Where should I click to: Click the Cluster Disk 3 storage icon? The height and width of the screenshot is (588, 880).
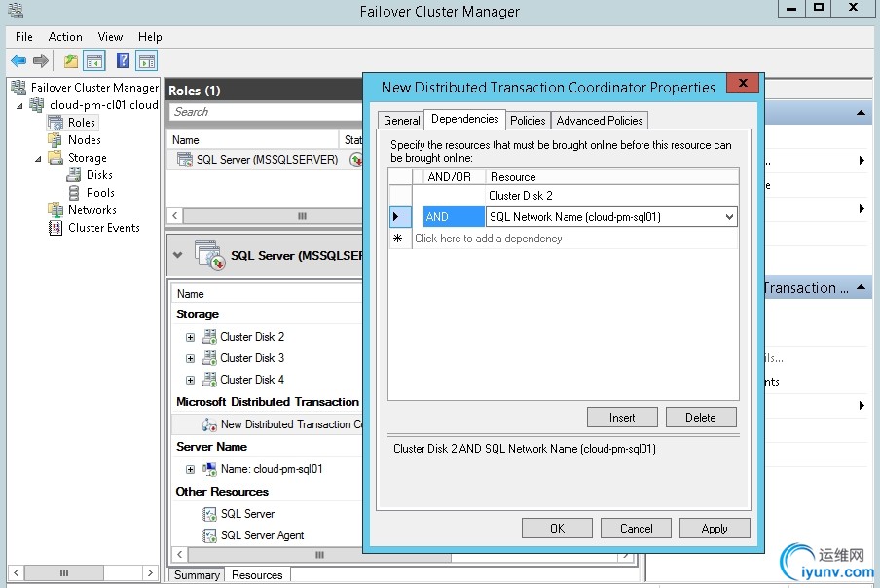(209, 358)
